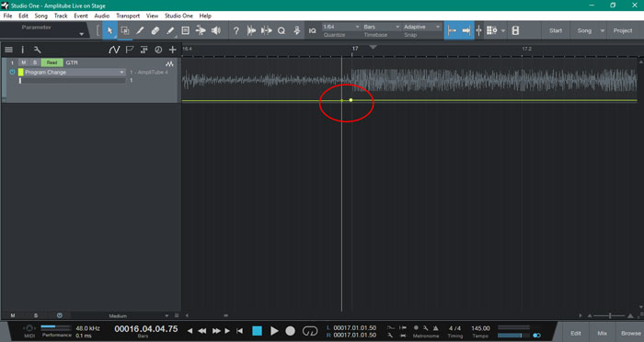Mute the GTR track

[x=23, y=63]
